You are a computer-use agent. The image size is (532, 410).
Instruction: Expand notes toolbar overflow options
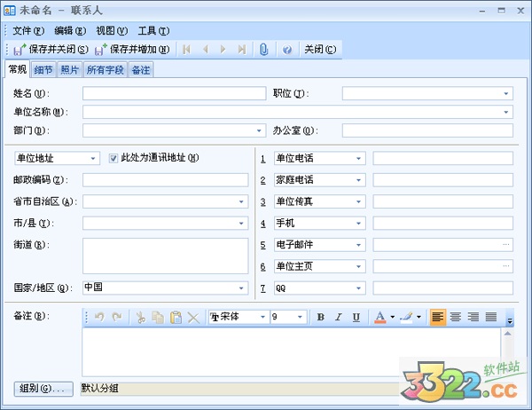[x=510, y=318]
